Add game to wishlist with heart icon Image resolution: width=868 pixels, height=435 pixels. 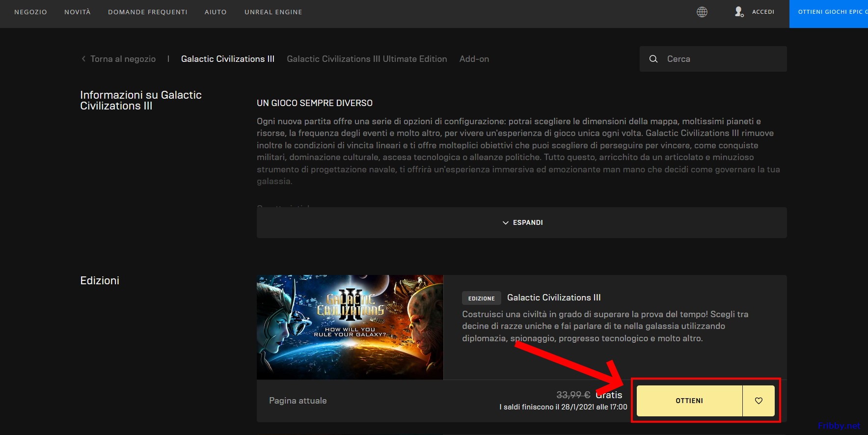coord(759,401)
